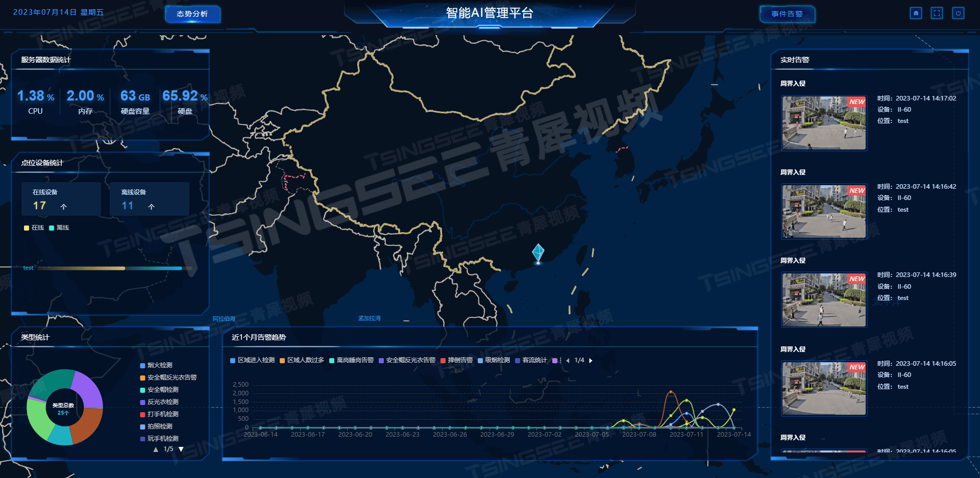980x478 pixels.
Task: Toggle 安全帽反光衣告警 series in trend legend
Action: point(407,360)
